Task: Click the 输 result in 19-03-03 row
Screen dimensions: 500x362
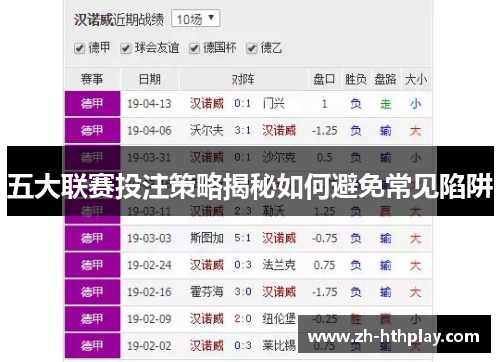Action: (386, 238)
